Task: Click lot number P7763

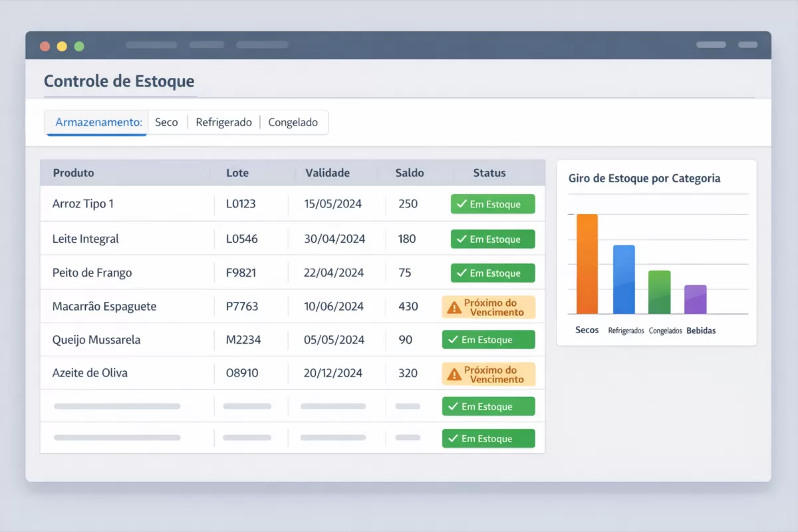Action: (242, 307)
